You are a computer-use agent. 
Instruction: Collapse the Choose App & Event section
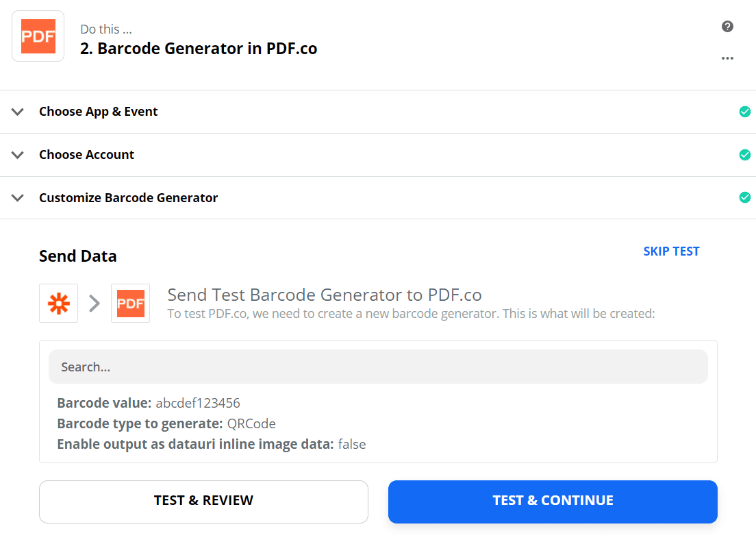pos(17,111)
